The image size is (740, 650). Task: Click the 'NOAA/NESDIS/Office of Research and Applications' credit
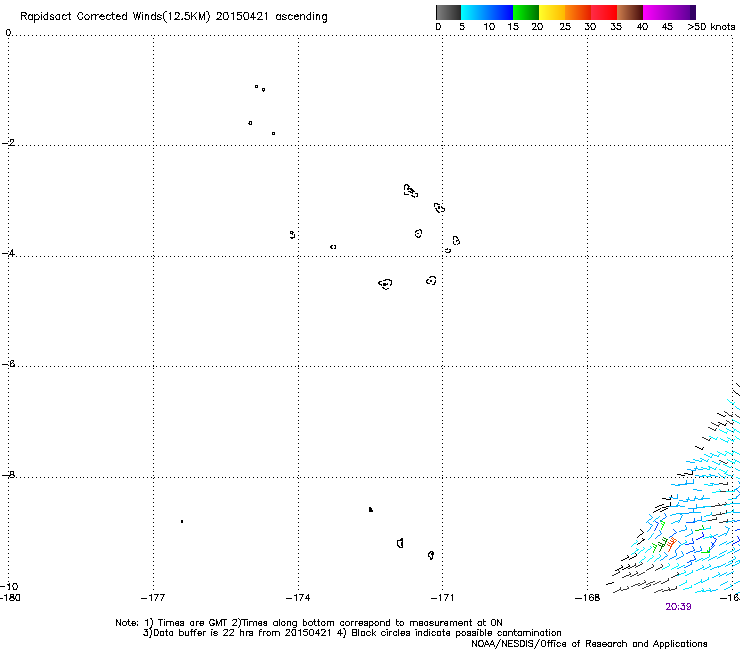click(x=589, y=644)
